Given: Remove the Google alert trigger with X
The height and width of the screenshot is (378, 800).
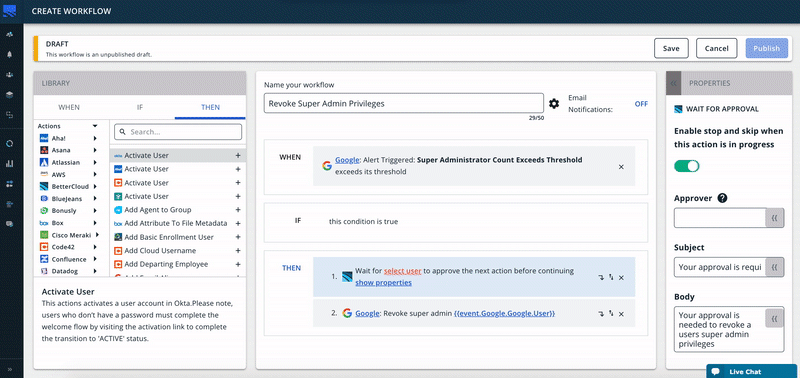Looking at the screenshot, I should pos(621,167).
